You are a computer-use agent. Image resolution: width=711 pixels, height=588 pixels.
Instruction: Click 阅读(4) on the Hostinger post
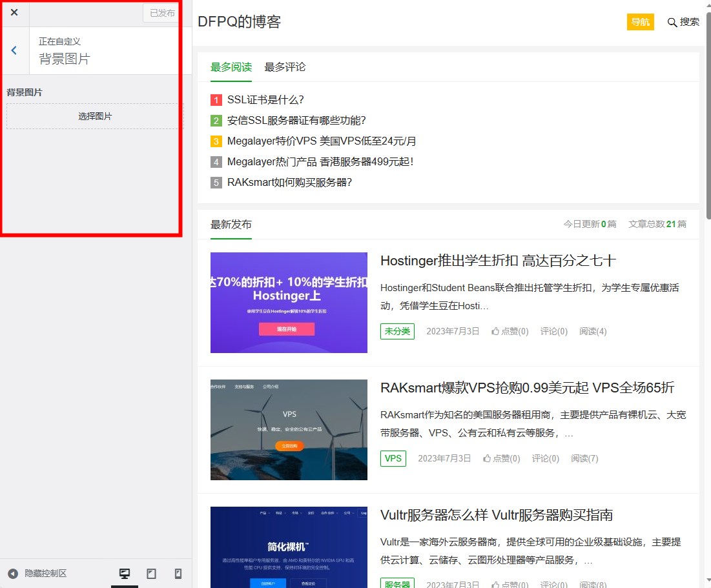[x=593, y=331]
